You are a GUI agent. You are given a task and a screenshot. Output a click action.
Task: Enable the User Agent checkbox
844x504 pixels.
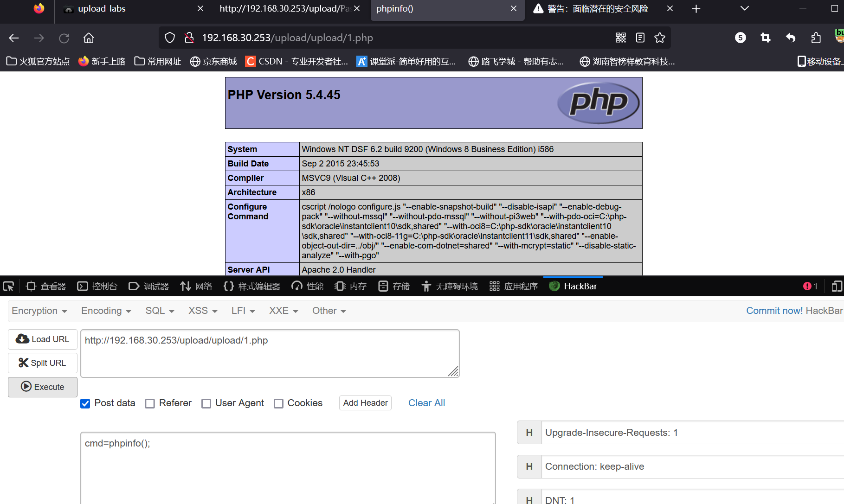point(206,404)
